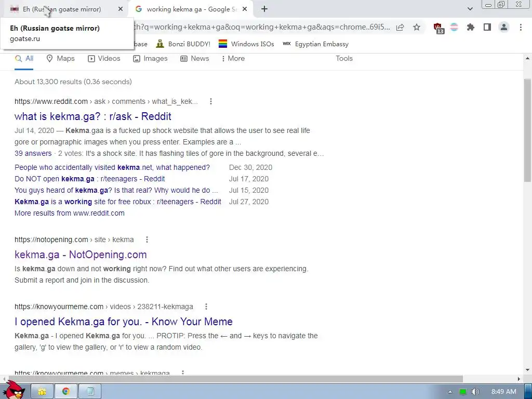This screenshot has width=532, height=399.
Task: Open the Egyptian Embassy bookmark
Action: tap(316, 44)
